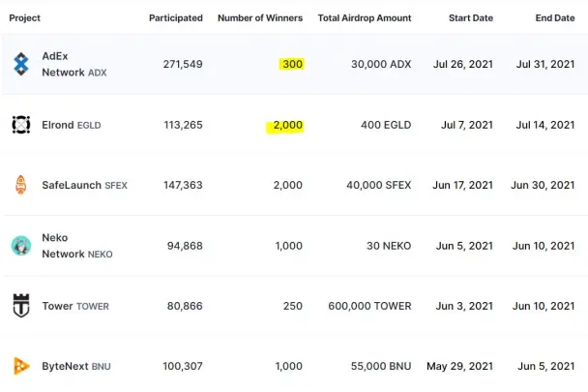Sort by the Start Date header
The image size is (588, 392).
(x=471, y=18)
